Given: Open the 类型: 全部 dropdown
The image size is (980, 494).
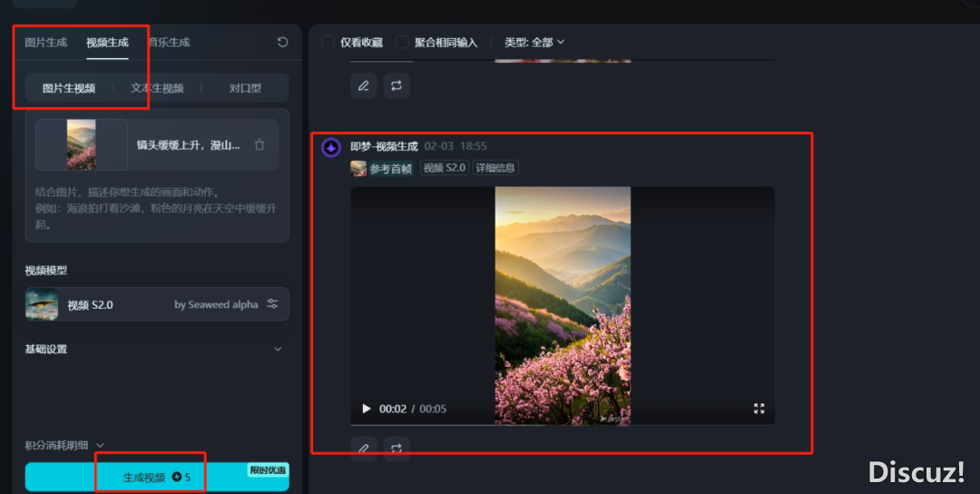Looking at the screenshot, I should pos(534,42).
